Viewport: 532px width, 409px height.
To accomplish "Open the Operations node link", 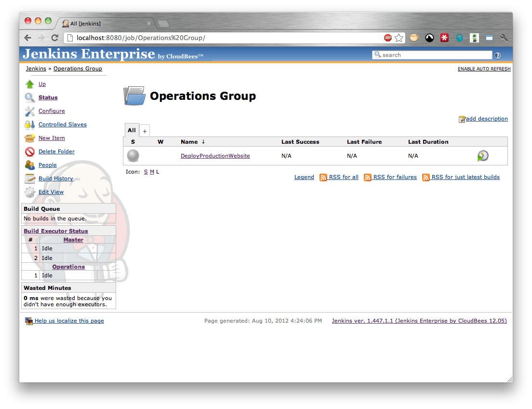I will (x=68, y=267).
